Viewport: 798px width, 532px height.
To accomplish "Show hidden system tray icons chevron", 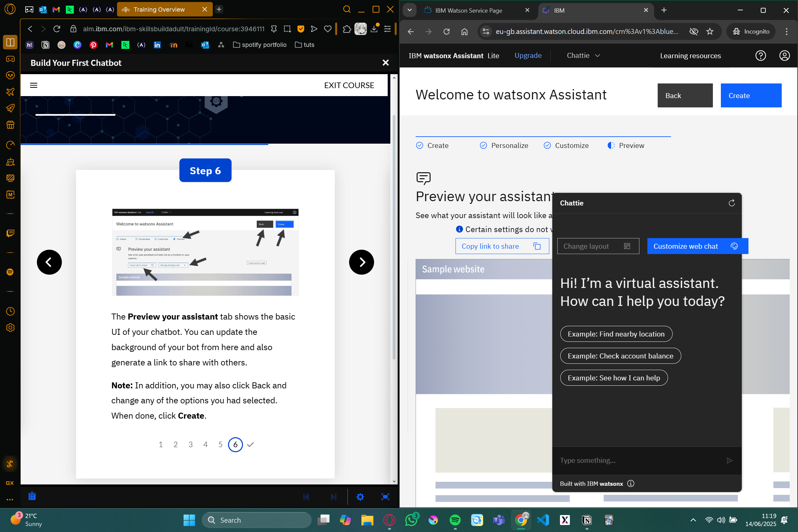I will (693, 520).
